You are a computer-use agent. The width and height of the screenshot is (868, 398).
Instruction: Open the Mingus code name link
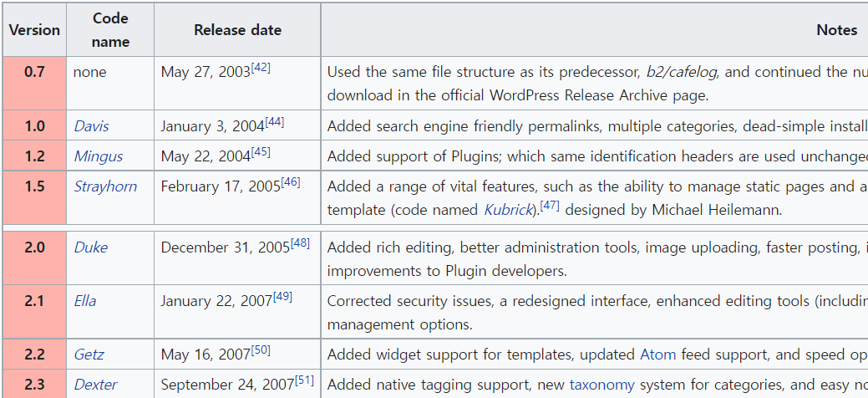click(x=98, y=156)
